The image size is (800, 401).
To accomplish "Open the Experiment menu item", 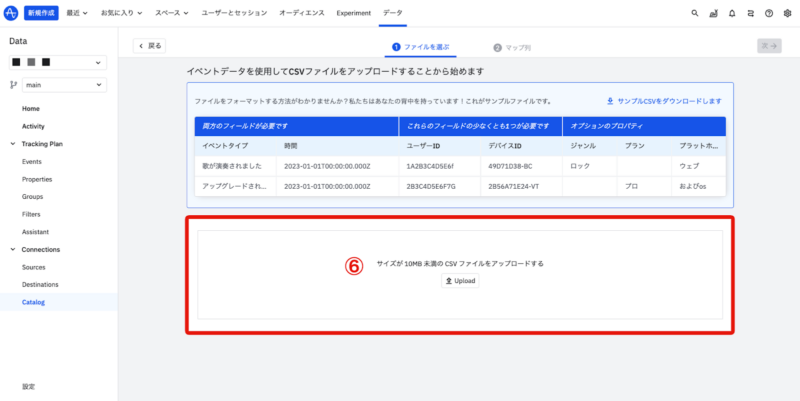I will point(354,13).
